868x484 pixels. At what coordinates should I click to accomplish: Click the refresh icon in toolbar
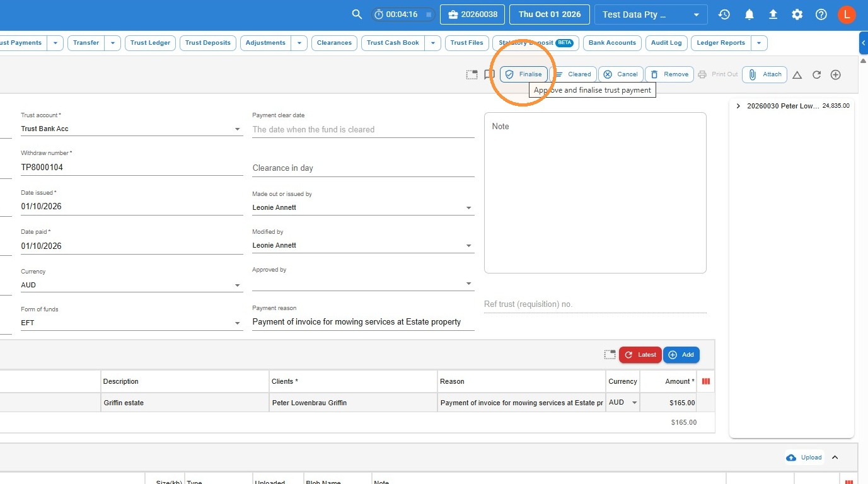816,75
